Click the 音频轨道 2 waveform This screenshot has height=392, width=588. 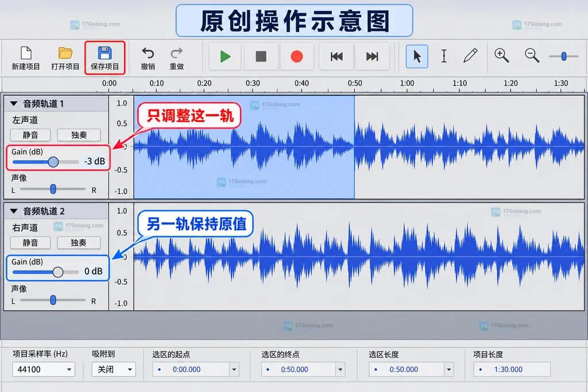(359, 257)
